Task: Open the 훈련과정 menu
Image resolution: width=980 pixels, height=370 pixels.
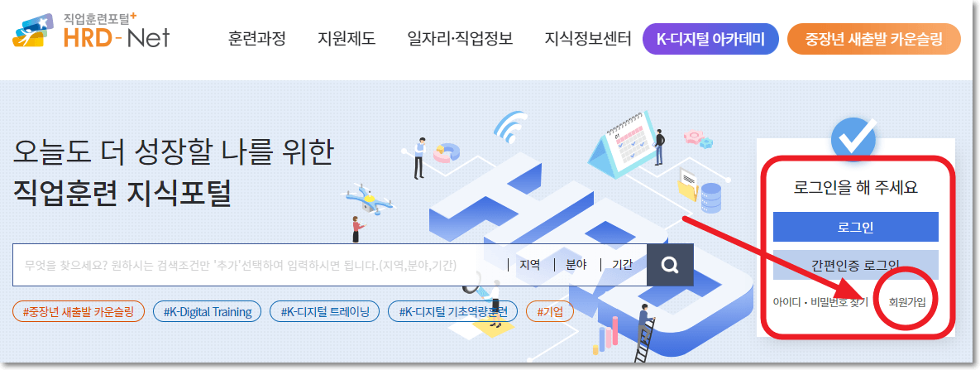Action: point(257,39)
